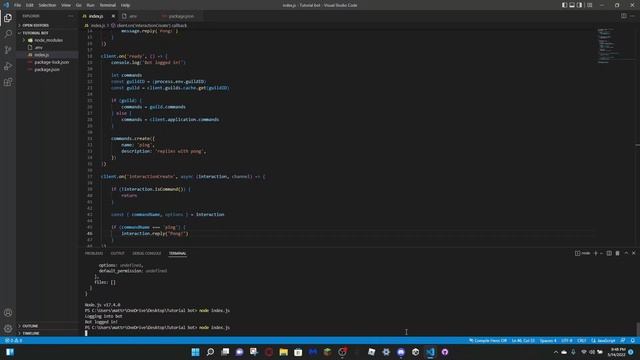
Task: Switch to the Output panel tab
Action: [x=118, y=253]
